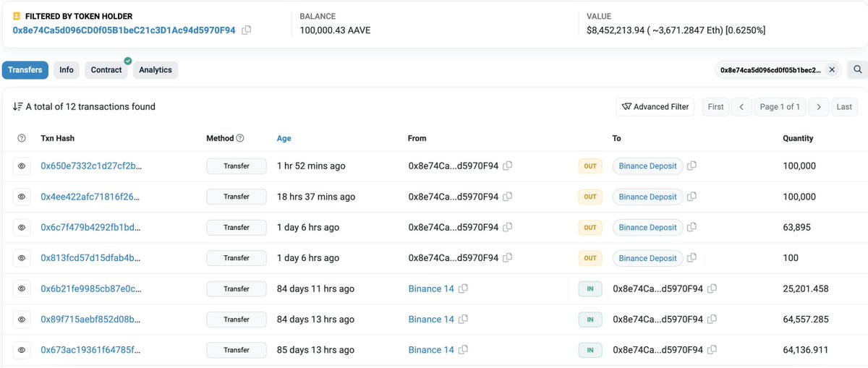Toggle sort order of transactions list
This screenshot has height=368, width=868.
(17, 107)
